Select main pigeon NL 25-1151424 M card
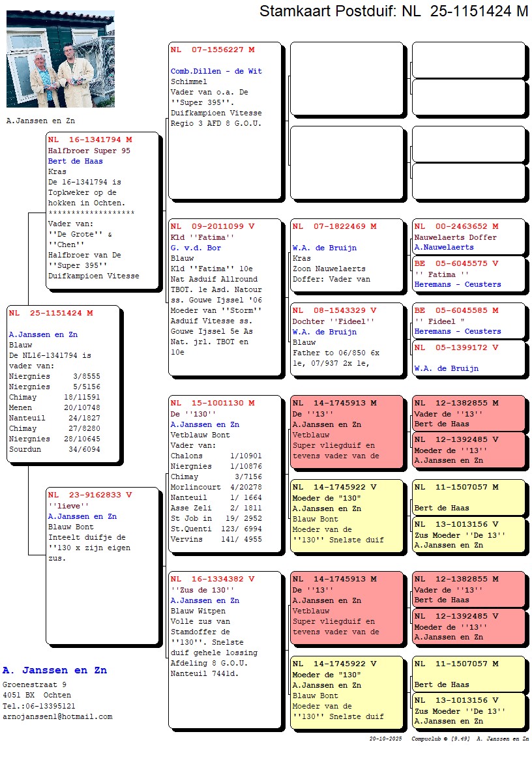This screenshot has width=532, height=764. pyautogui.click(x=63, y=383)
